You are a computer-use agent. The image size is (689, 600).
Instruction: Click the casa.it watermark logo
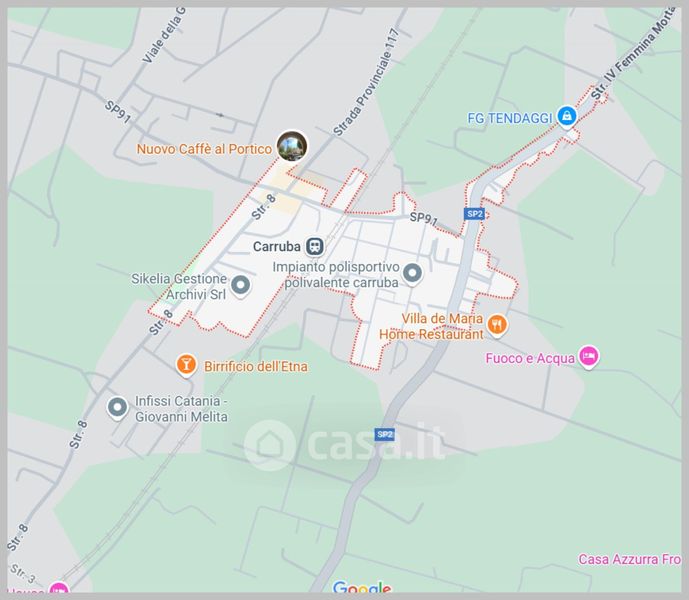pos(345,444)
